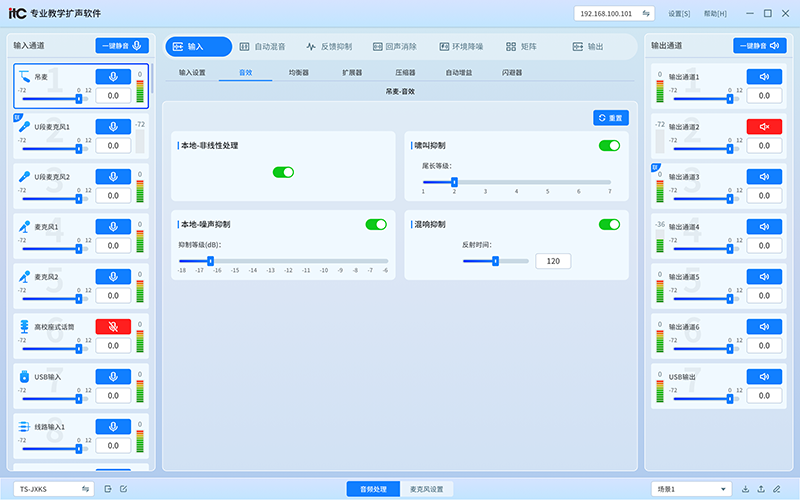Image resolution: width=800 pixels, height=500 pixels.
Task: Click the scene download/import icon
Action: pos(745,489)
